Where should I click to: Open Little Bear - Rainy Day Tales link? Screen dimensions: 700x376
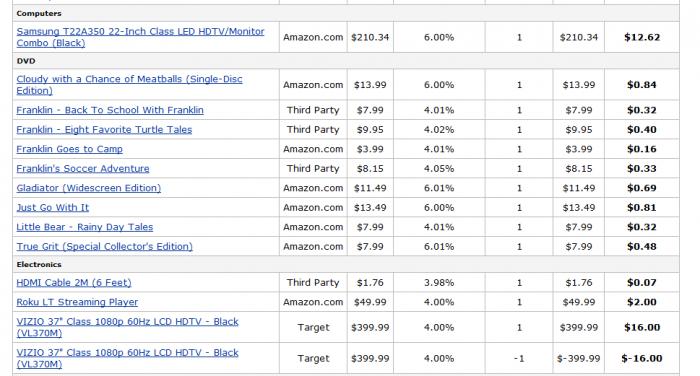pos(84,227)
